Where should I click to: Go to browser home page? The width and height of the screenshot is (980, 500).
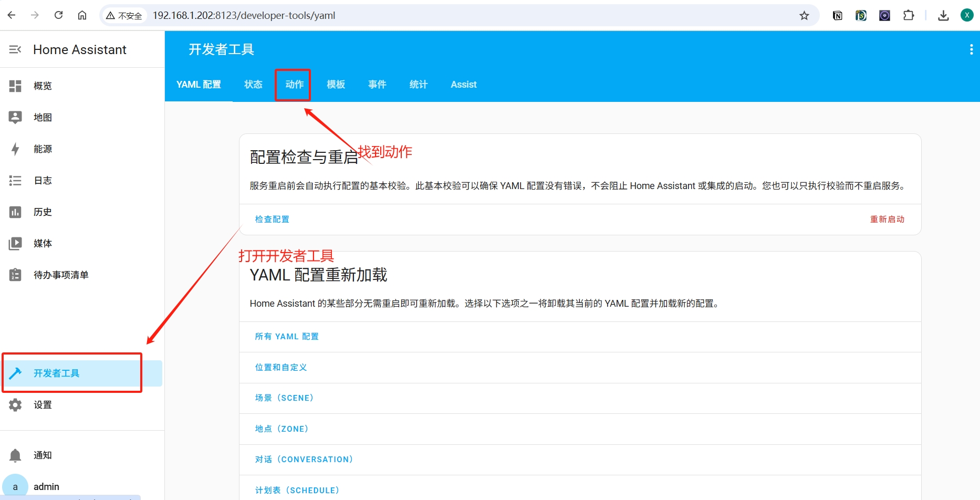point(82,15)
